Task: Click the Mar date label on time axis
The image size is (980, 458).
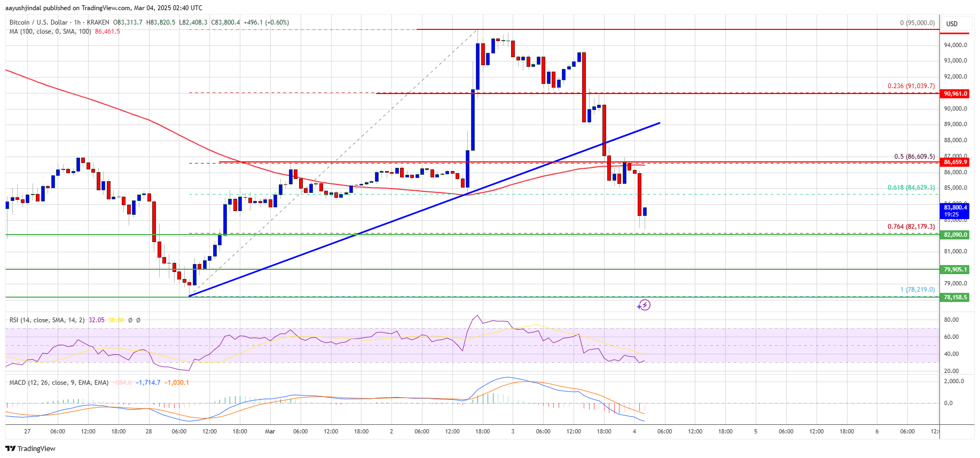Action: click(x=270, y=431)
